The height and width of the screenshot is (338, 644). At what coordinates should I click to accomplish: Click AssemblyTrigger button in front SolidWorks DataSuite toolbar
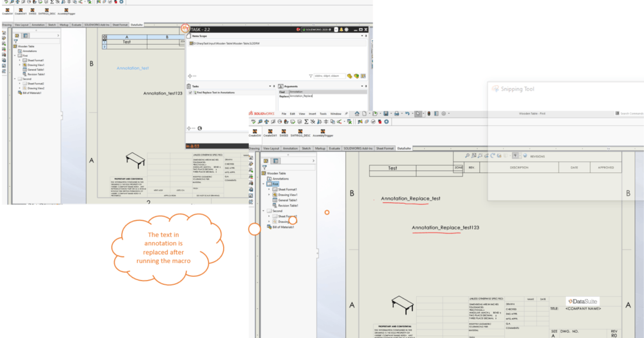323,133
